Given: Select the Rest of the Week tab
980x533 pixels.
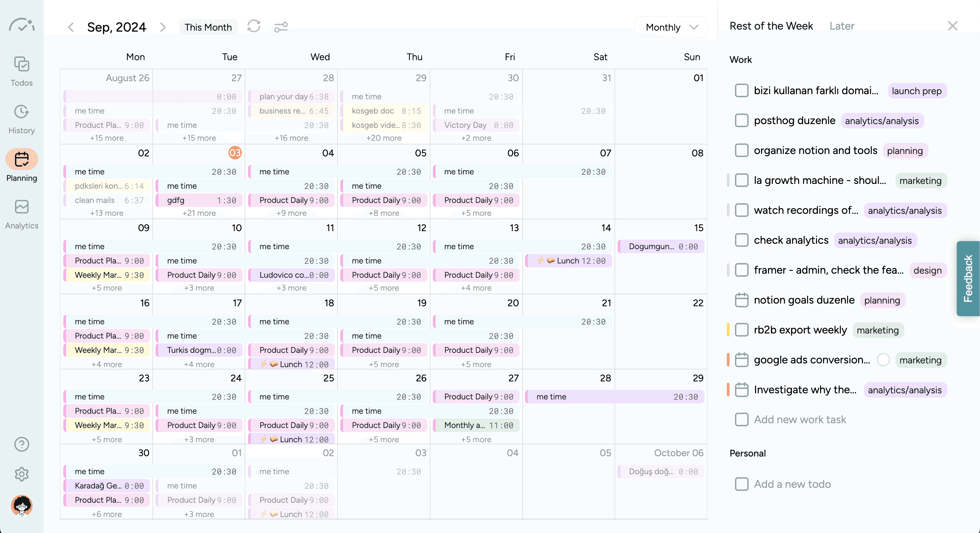Looking at the screenshot, I should (771, 26).
